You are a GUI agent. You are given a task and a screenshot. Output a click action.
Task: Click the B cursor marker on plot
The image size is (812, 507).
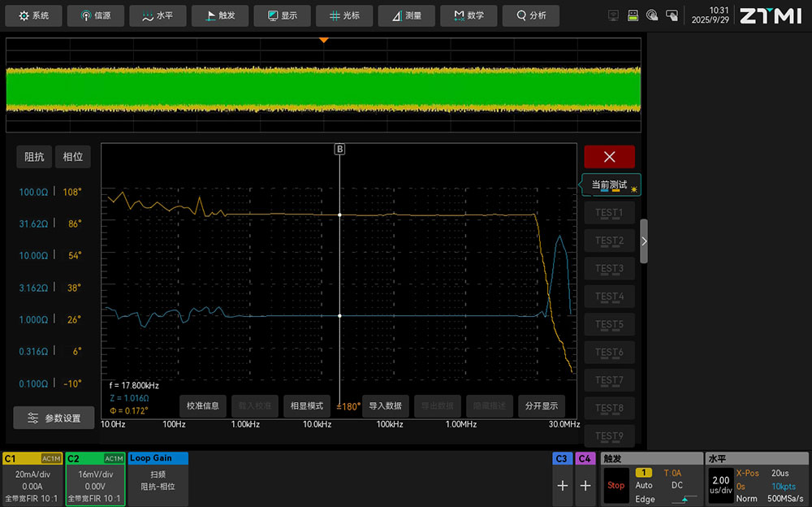(339, 149)
